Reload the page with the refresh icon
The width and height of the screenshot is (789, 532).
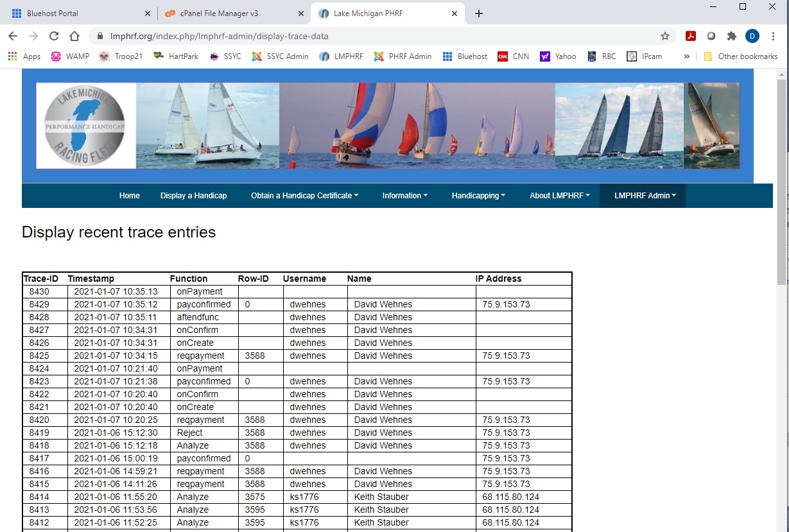click(54, 36)
